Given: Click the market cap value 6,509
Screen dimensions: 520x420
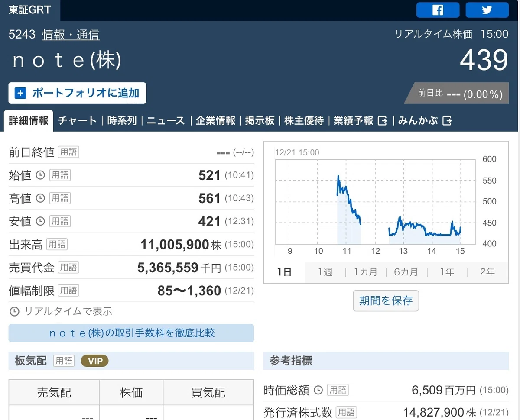Looking at the screenshot, I should tap(427, 390).
